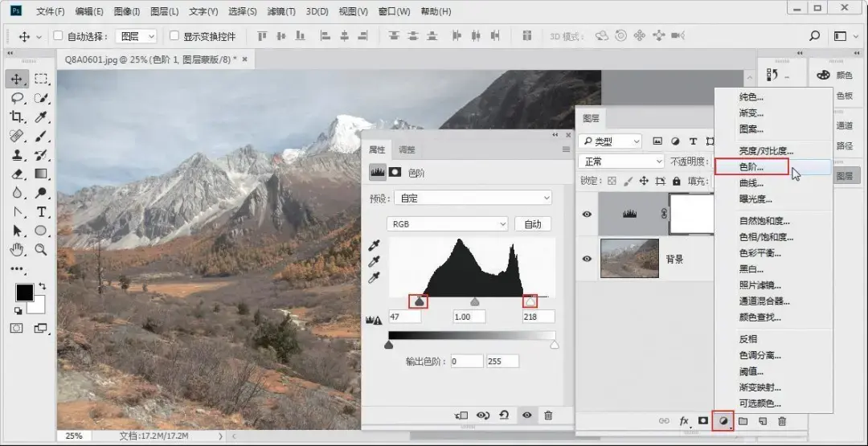Open the 正常 blend mode dropdown

click(x=621, y=162)
